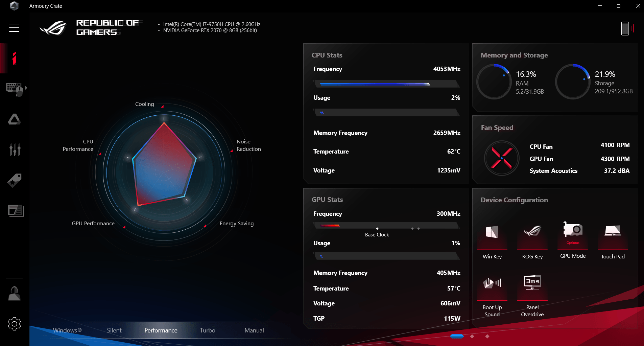Click the CPU Memory Frequency 2659MHz value
644x346 pixels.
[x=447, y=133]
